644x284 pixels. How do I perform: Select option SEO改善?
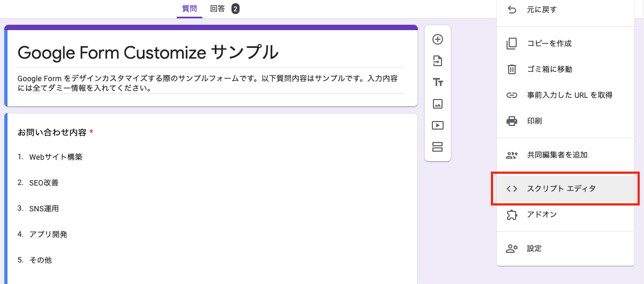pos(44,183)
